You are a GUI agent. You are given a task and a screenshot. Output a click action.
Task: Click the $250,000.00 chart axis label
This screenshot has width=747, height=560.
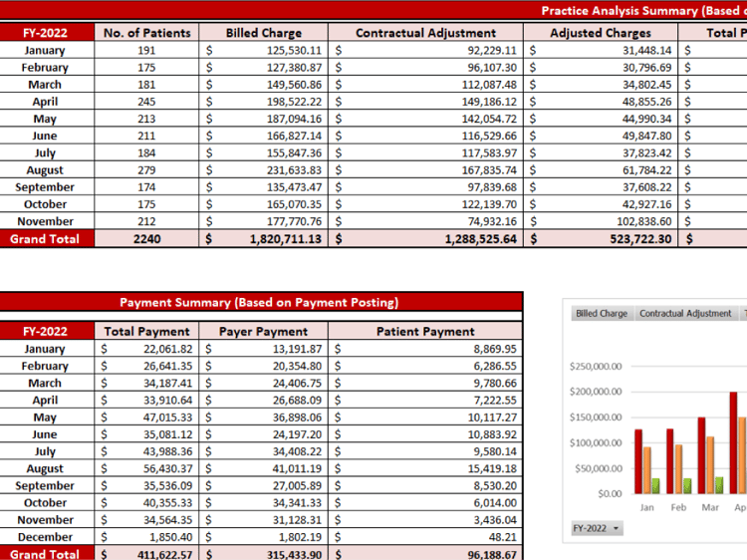click(x=596, y=367)
